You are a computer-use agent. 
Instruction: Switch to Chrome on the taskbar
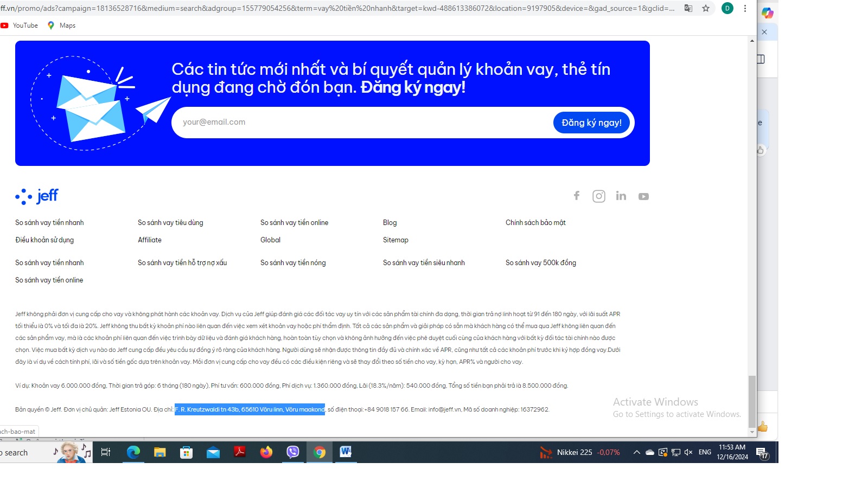tap(320, 452)
